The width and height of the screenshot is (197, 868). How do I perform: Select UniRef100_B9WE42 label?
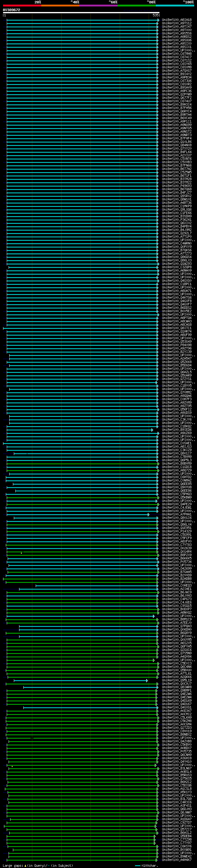tap(177, 857)
